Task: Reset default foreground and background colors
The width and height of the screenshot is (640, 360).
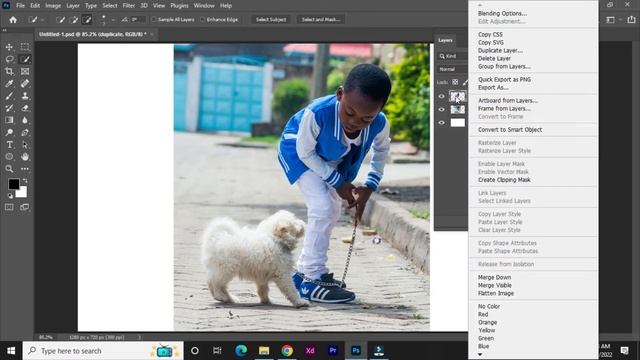Action: pyautogui.click(x=10, y=196)
